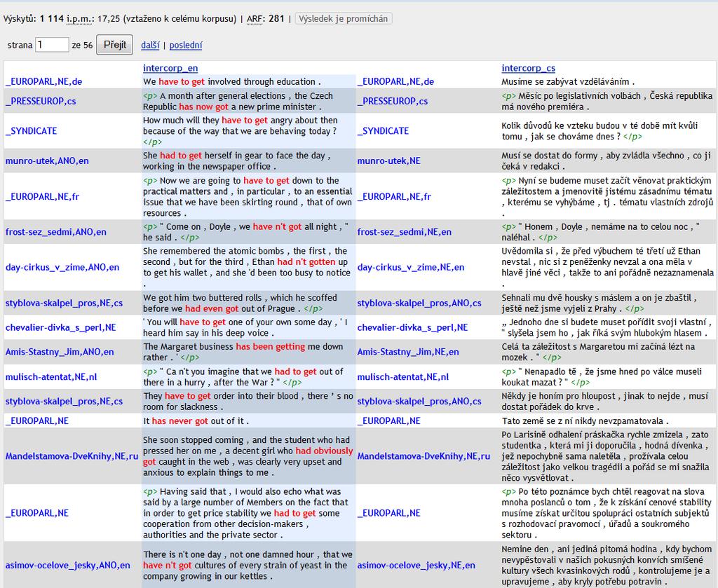Open left _SYNDICATE source link
718x588 pixels.
coord(31,131)
